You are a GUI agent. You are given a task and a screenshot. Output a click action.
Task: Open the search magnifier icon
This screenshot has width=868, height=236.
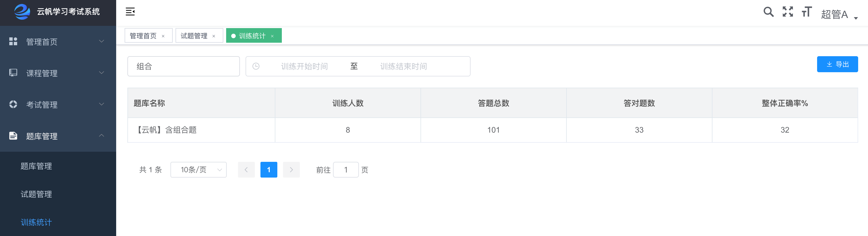[768, 12]
